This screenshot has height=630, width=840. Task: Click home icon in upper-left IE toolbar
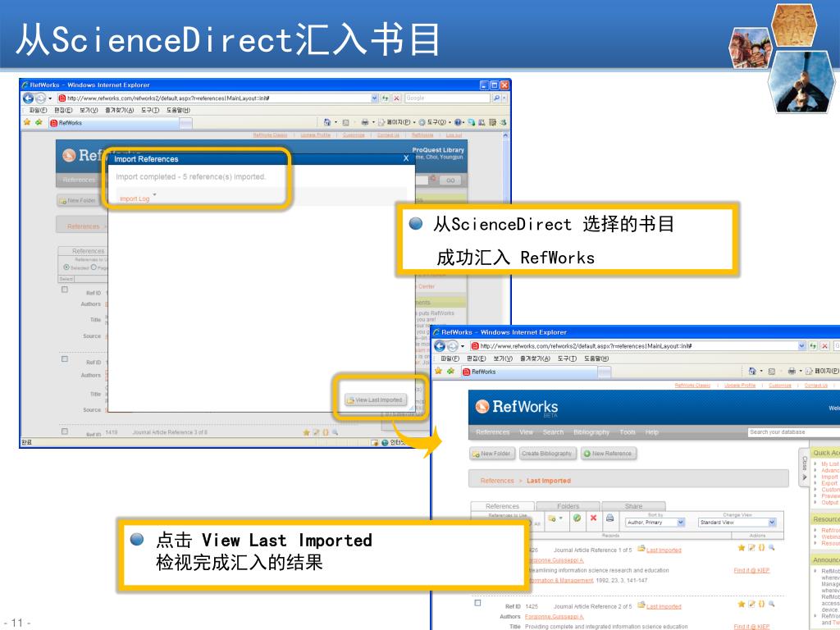[x=327, y=122]
